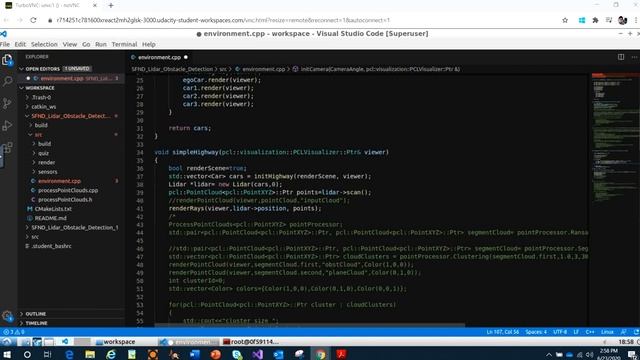Open the Manage gear icon
This screenshot has height=360, width=640.
[7, 316]
